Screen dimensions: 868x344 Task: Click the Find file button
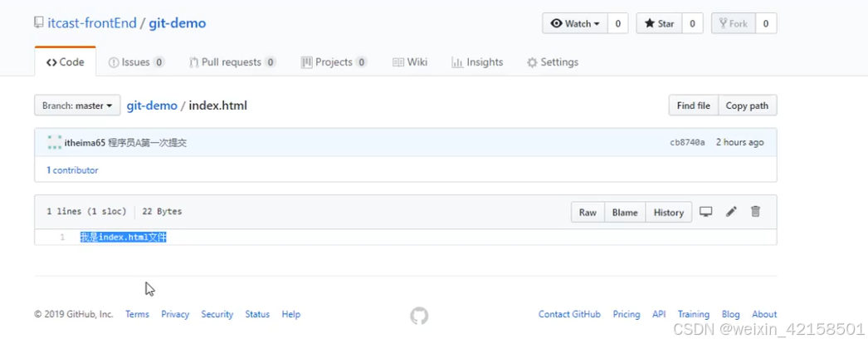click(693, 106)
